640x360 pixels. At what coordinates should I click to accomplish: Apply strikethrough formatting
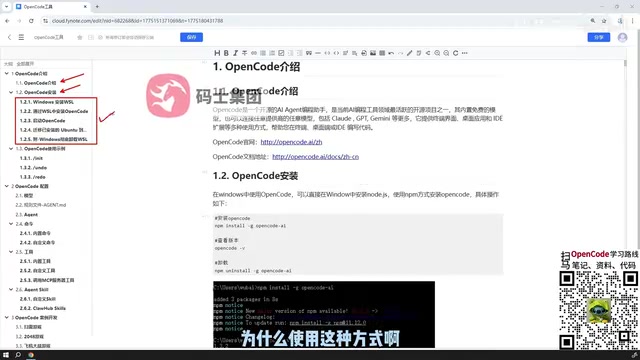pyautogui.click(x=244, y=53)
